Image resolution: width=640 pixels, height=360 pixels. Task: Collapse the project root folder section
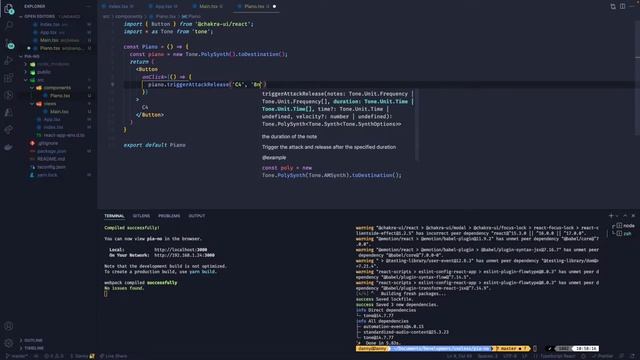(x=31, y=56)
